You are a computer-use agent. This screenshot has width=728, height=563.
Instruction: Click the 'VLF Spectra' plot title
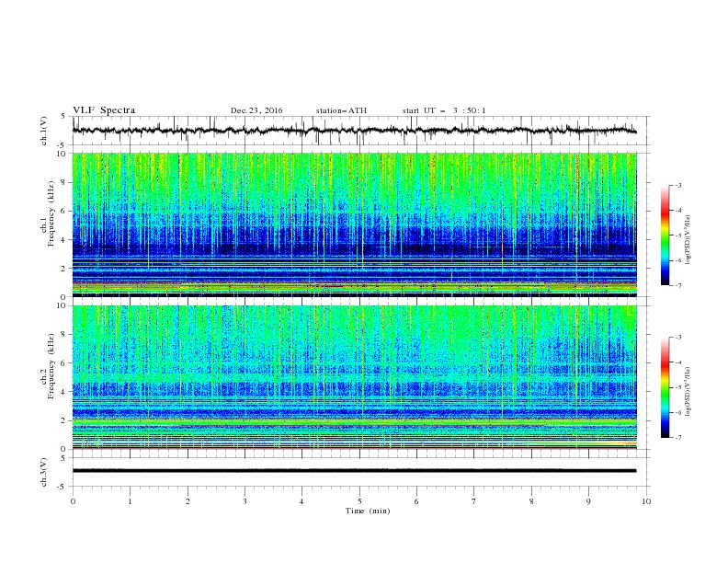(104, 110)
